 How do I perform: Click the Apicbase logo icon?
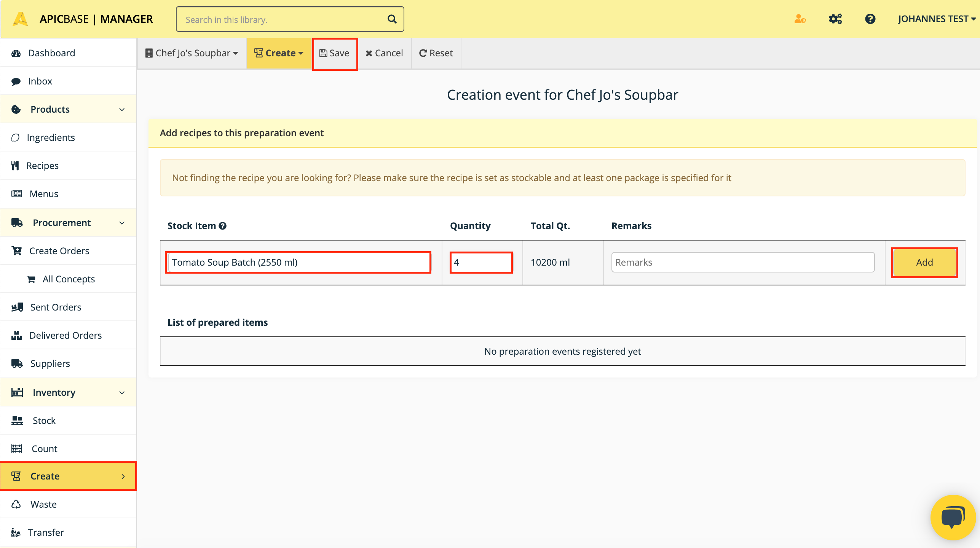click(x=21, y=19)
